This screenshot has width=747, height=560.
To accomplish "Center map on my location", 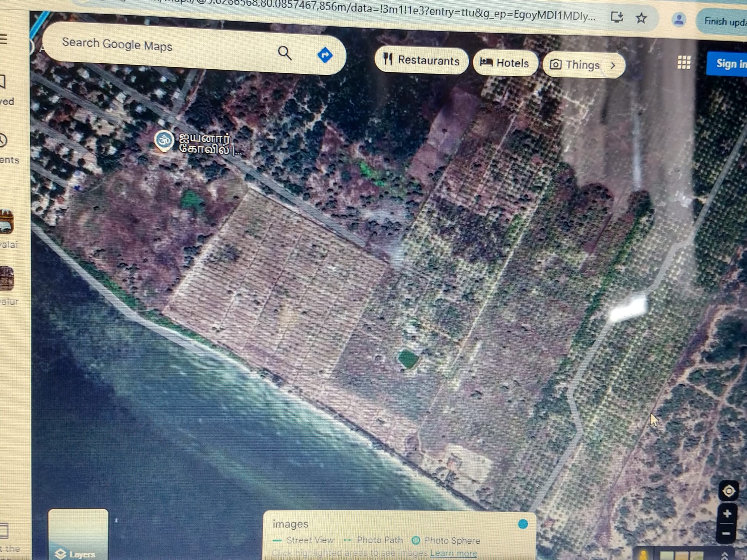I will pos(728,491).
